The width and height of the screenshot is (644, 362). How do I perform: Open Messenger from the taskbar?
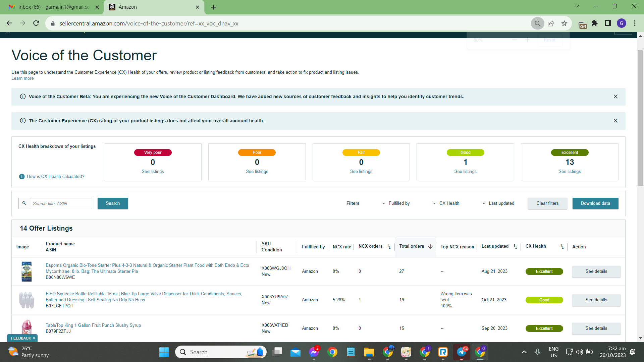[314, 352]
